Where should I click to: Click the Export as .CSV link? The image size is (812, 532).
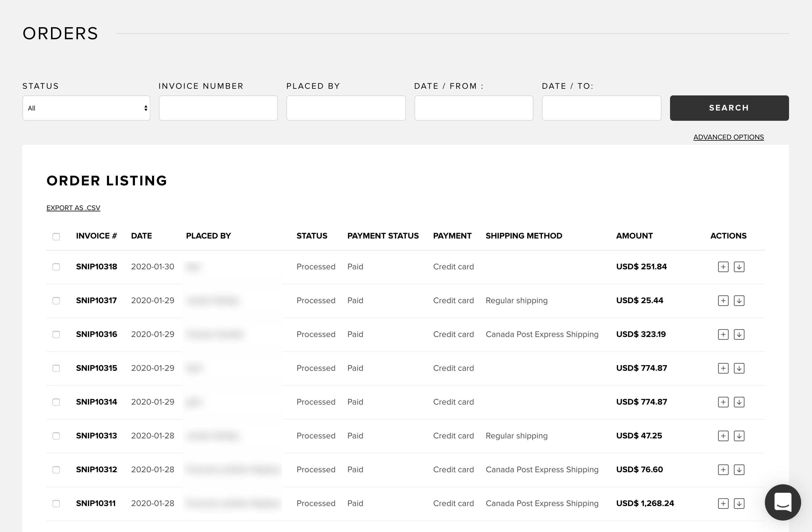pyautogui.click(x=73, y=208)
